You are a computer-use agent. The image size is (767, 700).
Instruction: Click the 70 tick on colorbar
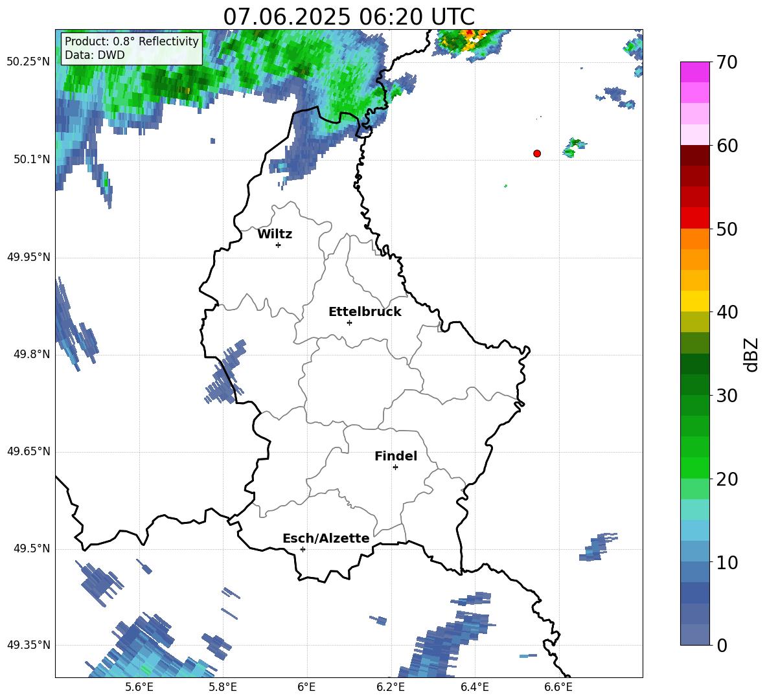[x=727, y=62]
